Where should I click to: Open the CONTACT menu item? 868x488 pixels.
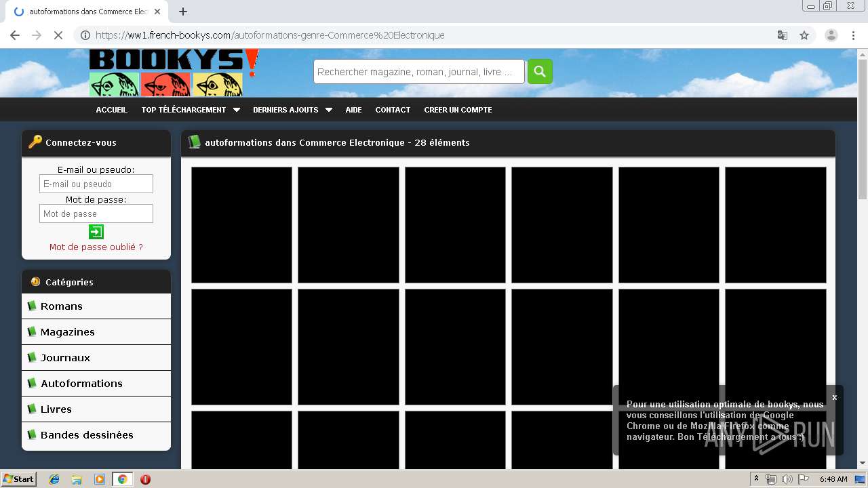click(393, 110)
